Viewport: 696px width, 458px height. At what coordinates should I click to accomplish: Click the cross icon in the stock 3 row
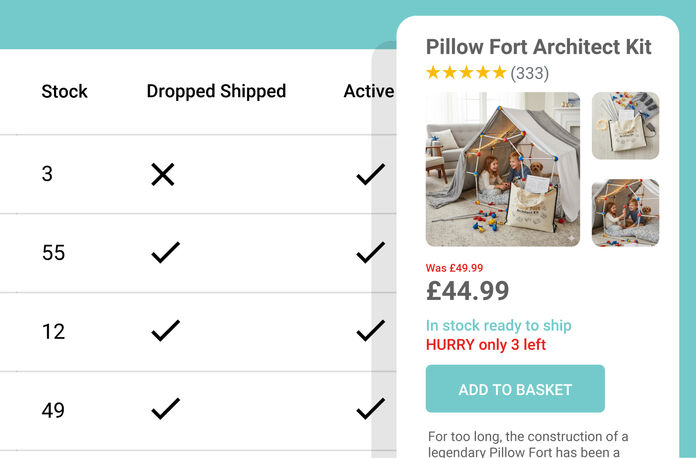(x=163, y=175)
